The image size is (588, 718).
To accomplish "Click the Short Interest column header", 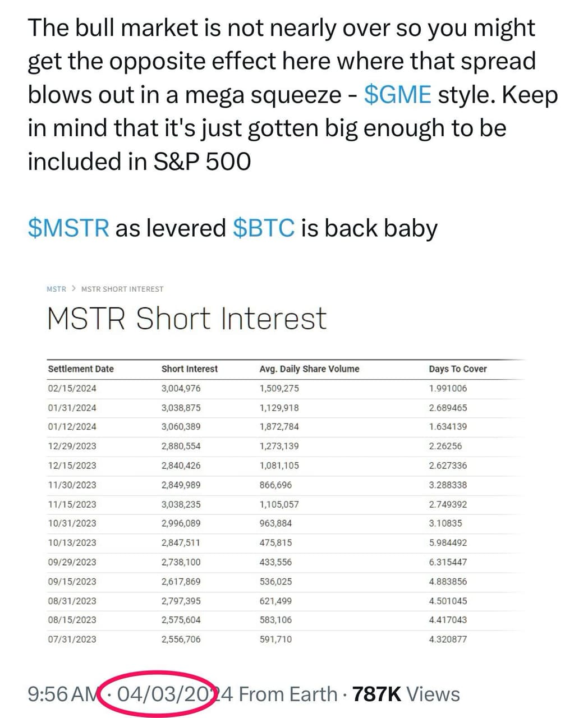I will pos(189,369).
